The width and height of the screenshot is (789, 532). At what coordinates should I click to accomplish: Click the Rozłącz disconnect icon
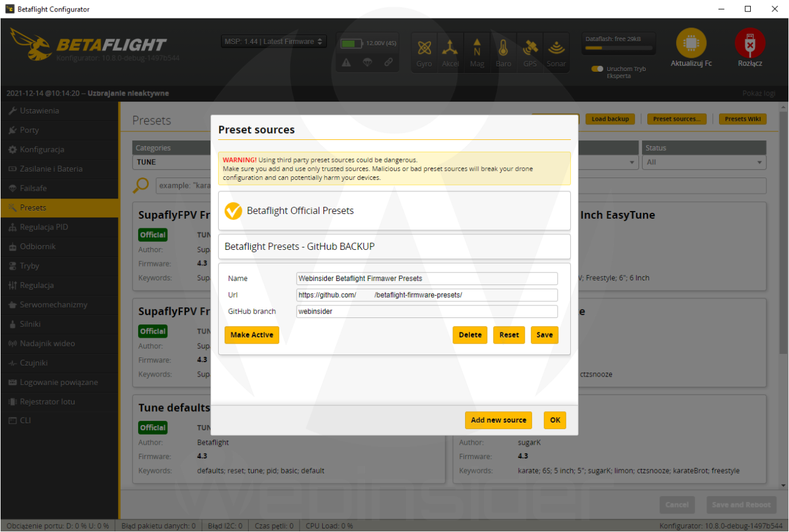click(750, 44)
